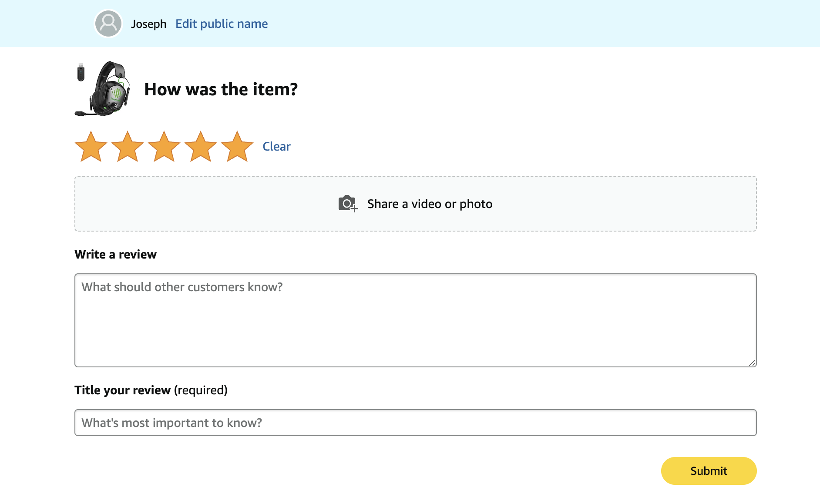Click the Joseph public name text
Screen dimensions: 820x504
point(149,24)
